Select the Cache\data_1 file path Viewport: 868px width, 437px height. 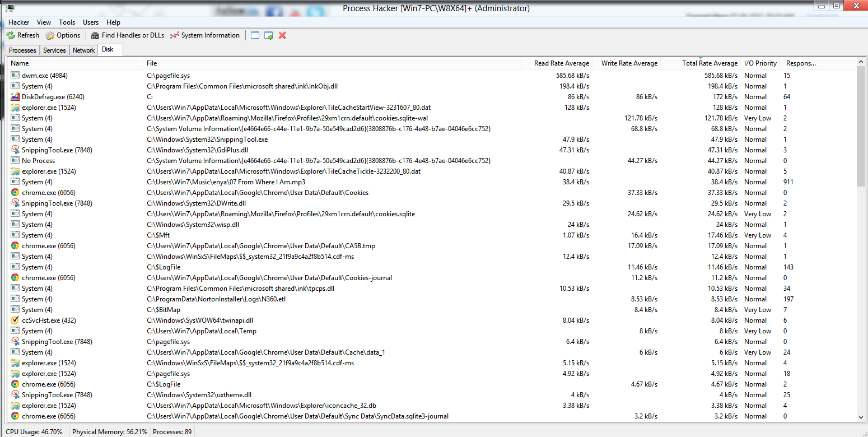pyautogui.click(x=266, y=352)
